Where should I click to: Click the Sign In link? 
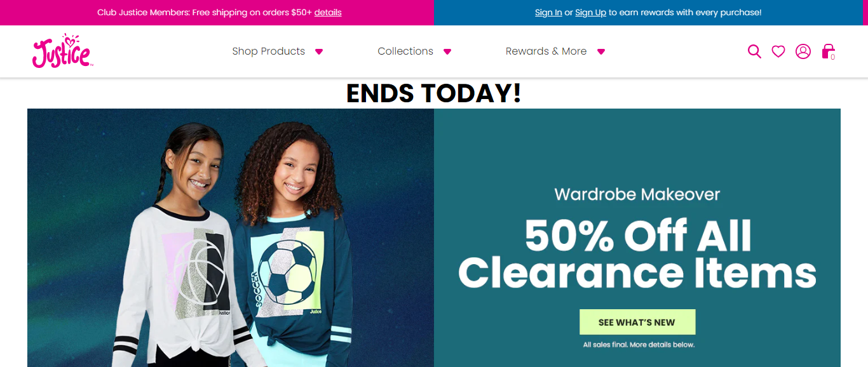[548, 12]
